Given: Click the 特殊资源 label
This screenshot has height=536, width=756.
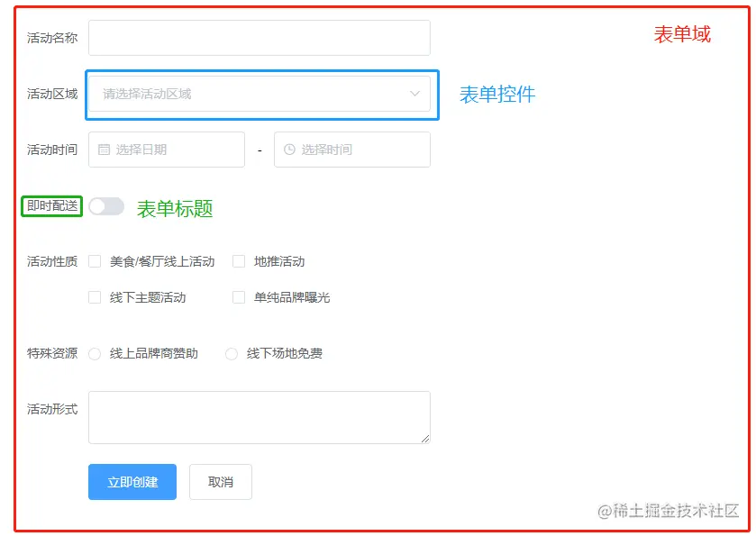Looking at the screenshot, I should pyautogui.click(x=52, y=354).
